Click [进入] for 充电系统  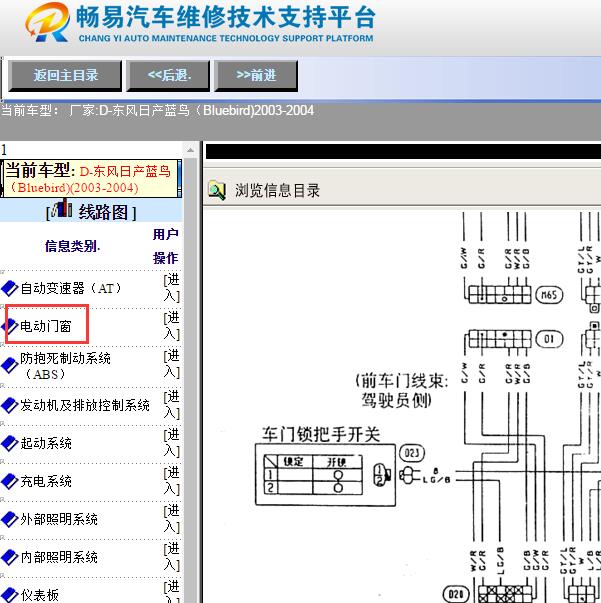[x=171, y=481]
